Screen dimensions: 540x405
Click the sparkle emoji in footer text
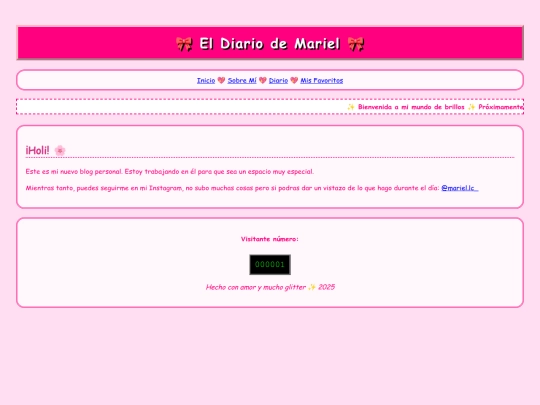tap(312, 287)
